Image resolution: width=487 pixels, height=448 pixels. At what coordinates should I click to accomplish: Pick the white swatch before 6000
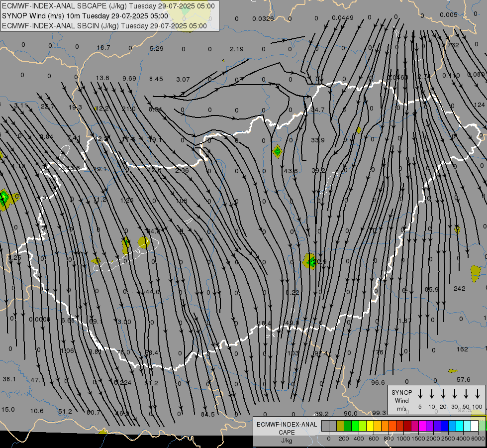pos(474,426)
